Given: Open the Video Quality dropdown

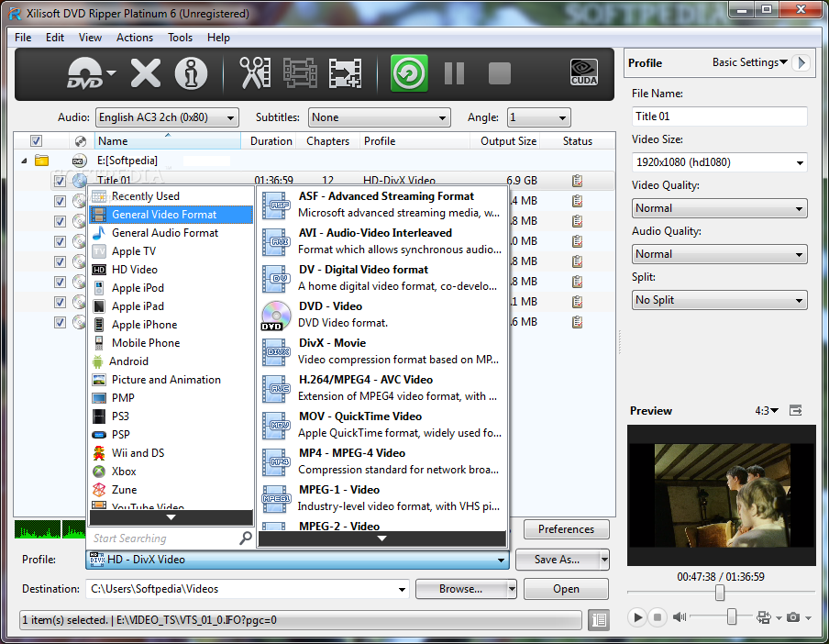Looking at the screenshot, I should (x=720, y=208).
